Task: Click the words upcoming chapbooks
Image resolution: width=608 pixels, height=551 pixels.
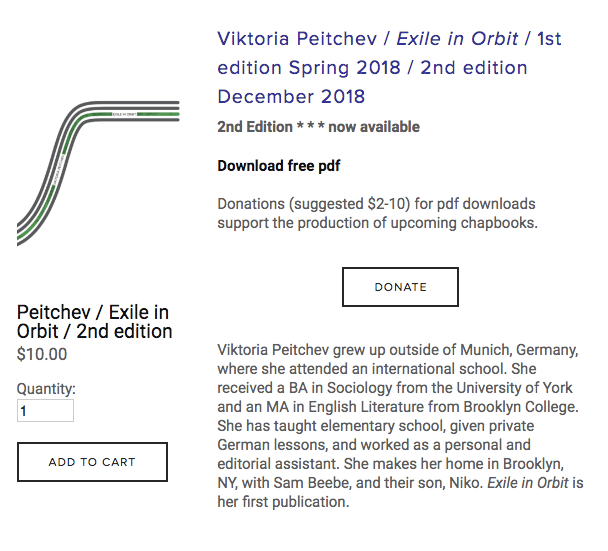Action: 469,222
